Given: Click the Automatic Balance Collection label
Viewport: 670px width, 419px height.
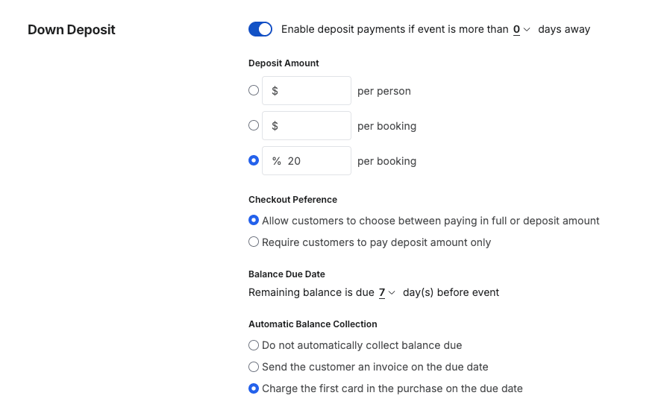Looking at the screenshot, I should pyautogui.click(x=312, y=324).
